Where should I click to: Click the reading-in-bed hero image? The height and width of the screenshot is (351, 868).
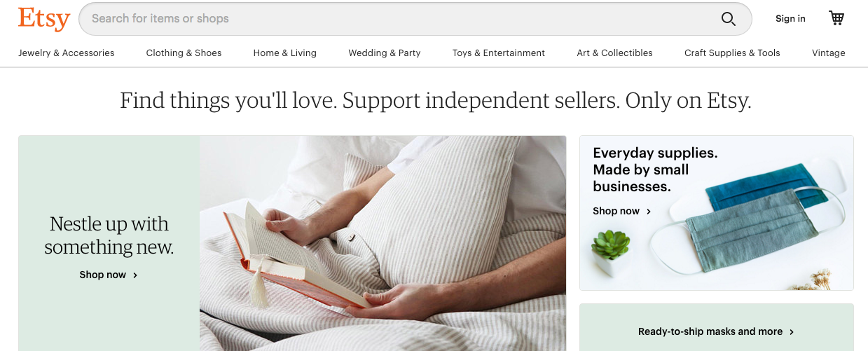[383, 243]
